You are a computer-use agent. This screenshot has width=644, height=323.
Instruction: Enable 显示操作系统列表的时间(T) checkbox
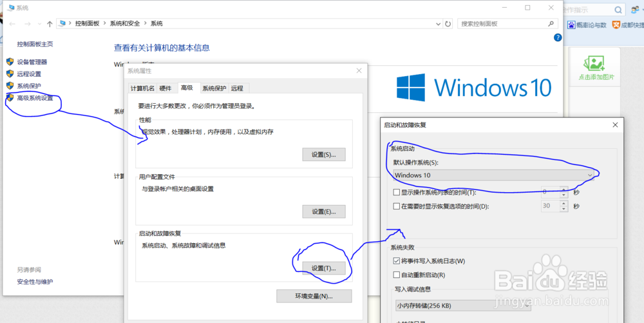coord(396,192)
